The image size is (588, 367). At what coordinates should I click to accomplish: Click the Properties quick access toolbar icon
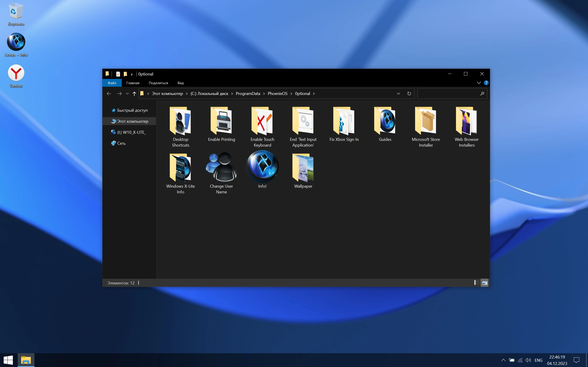coord(118,74)
